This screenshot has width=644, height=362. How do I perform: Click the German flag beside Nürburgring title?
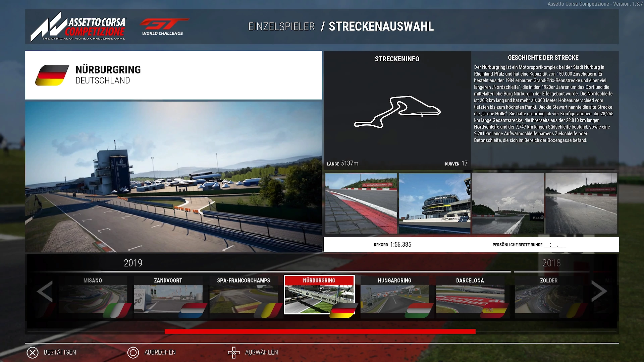52,75
